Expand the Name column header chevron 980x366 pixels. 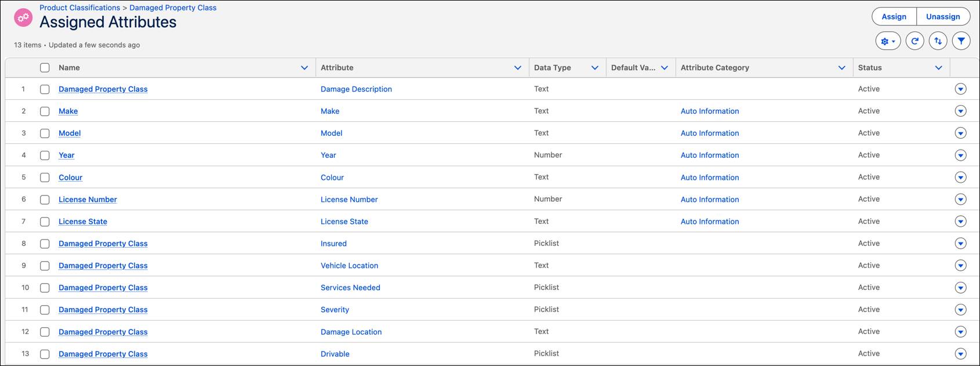(304, 68)
